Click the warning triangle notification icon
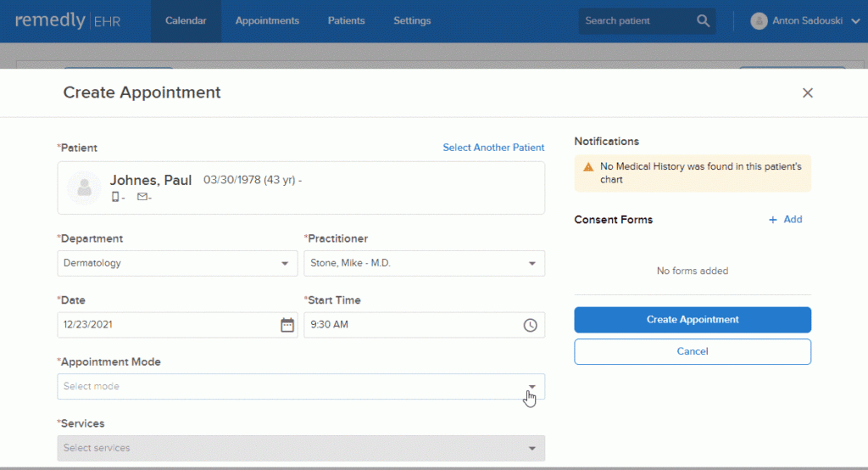The height and width of the screenshot is (470, 868). click(587, 168)
